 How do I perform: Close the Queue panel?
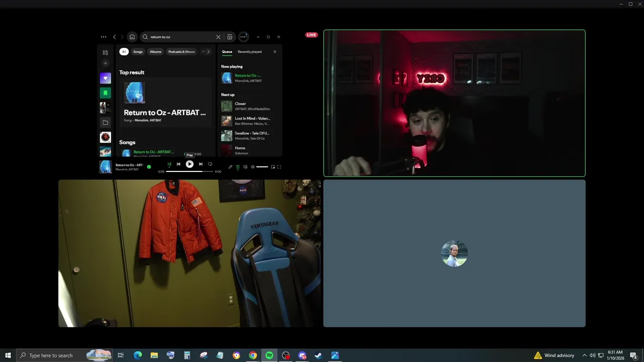tap(275, 52)
